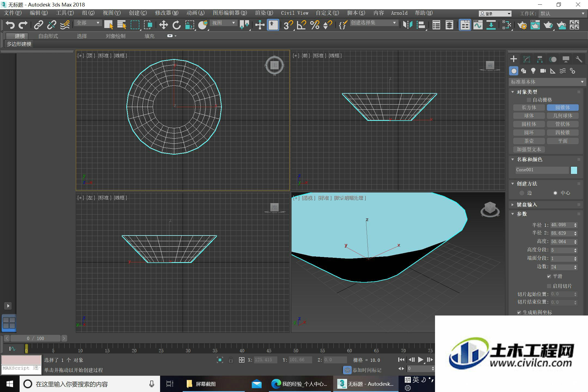Click the 多边形建模 panel button
The height and width of the screenshot is (392, 588).
[x=19, y=44]
